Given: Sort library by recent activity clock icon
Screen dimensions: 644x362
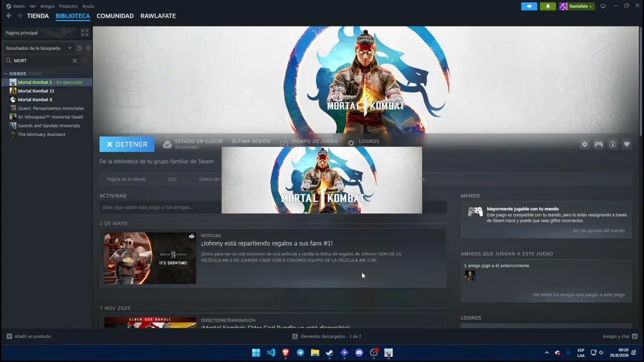Looking at the screenshot, I should [x=79, y=48].
